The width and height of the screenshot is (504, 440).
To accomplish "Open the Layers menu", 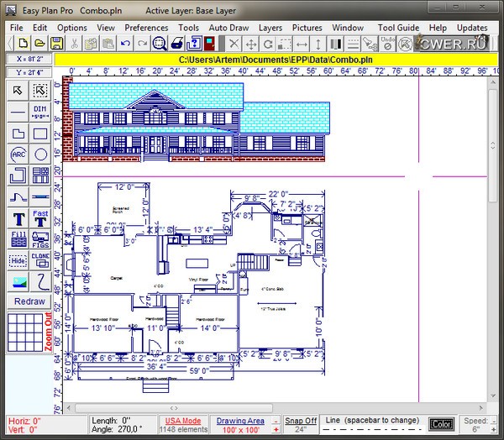I will pos(270,28).
